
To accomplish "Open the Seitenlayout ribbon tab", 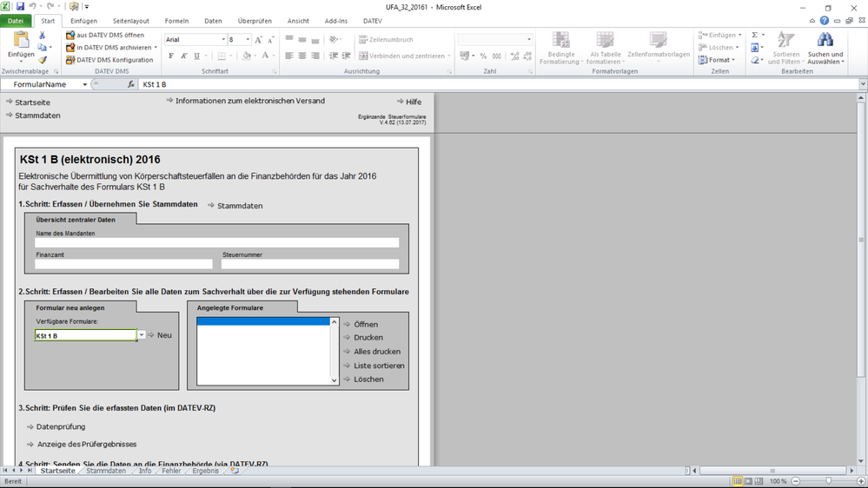I will point(130,21).
